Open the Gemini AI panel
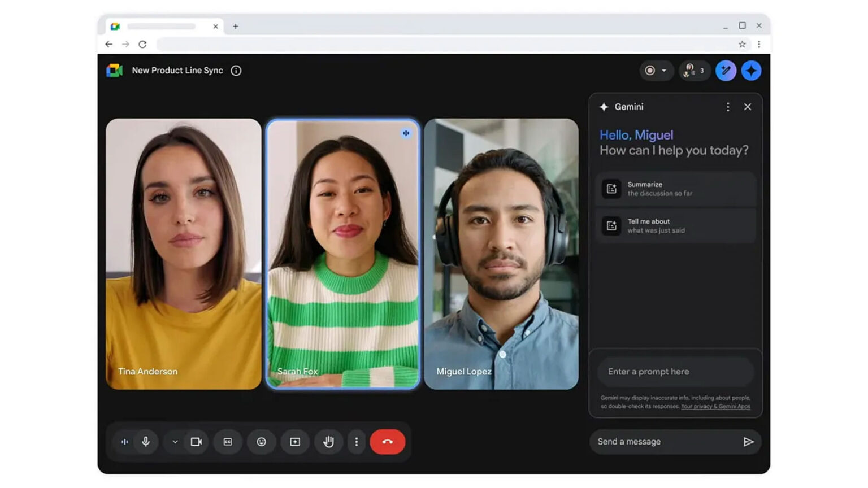The image size is (868, 488). click(x=752, y=70)
